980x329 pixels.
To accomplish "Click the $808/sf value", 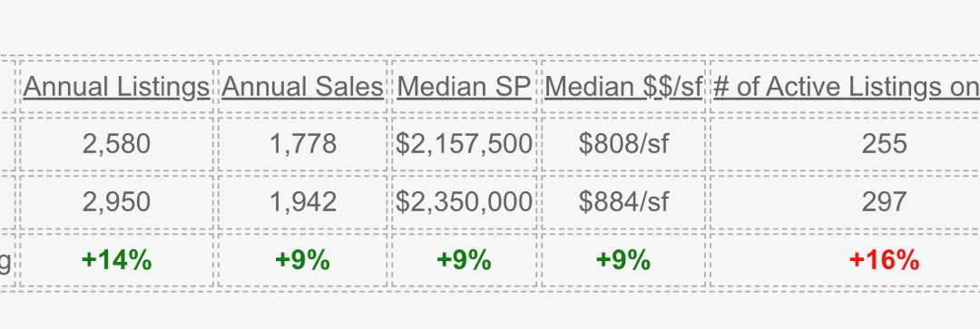I will click(623, 144).
